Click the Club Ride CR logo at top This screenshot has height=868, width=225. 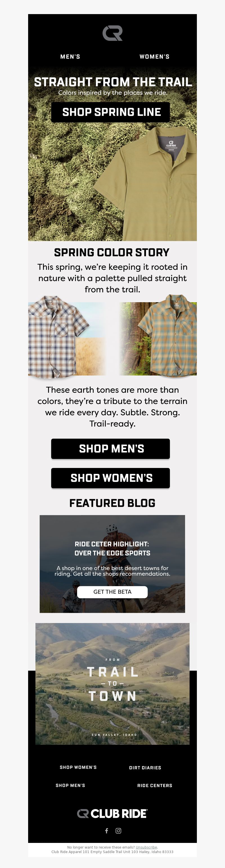tap(112, 33)
